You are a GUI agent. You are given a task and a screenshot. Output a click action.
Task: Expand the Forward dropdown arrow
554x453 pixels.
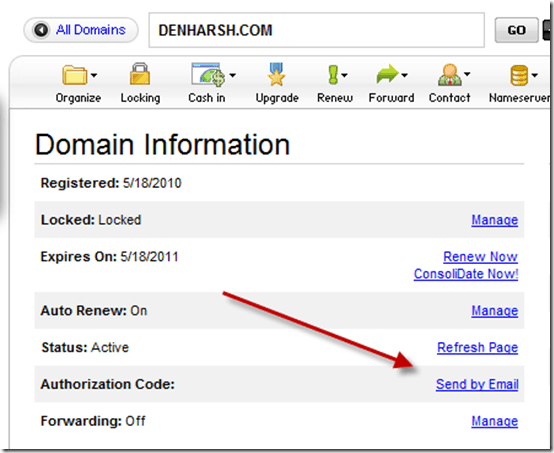(405, 75)
